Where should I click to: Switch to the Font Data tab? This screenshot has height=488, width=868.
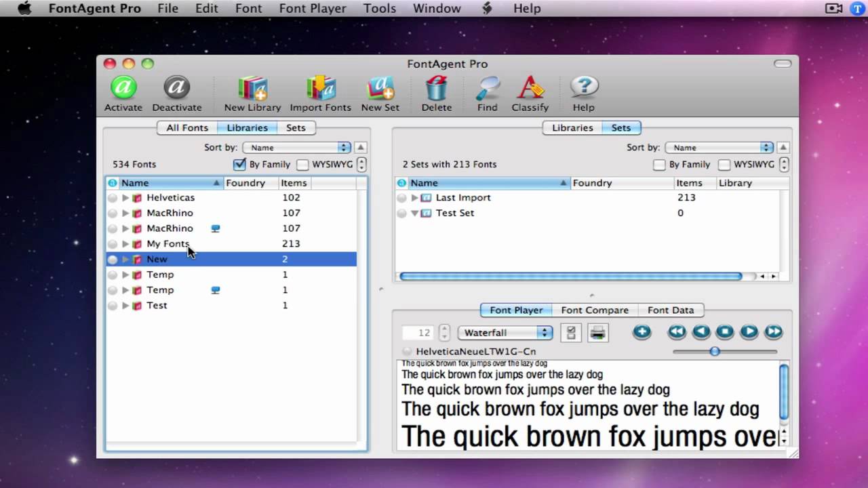(671, 310)
